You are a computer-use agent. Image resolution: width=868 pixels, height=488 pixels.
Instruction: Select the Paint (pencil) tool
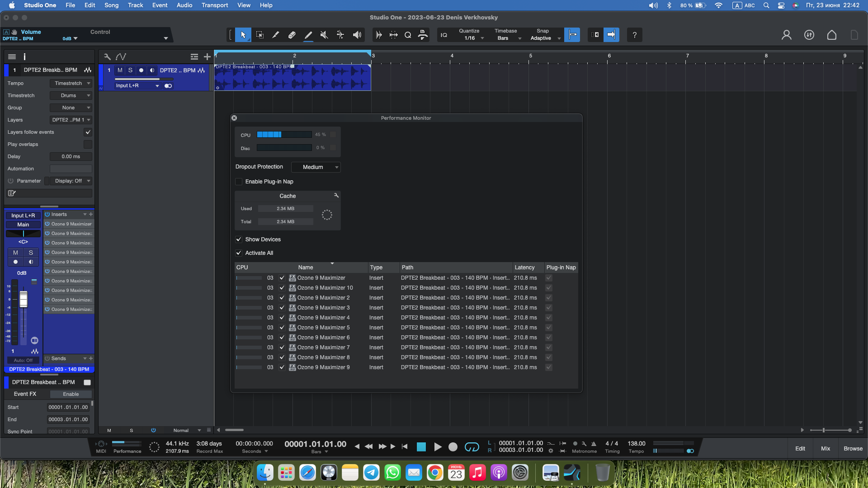tap(308, 35)
